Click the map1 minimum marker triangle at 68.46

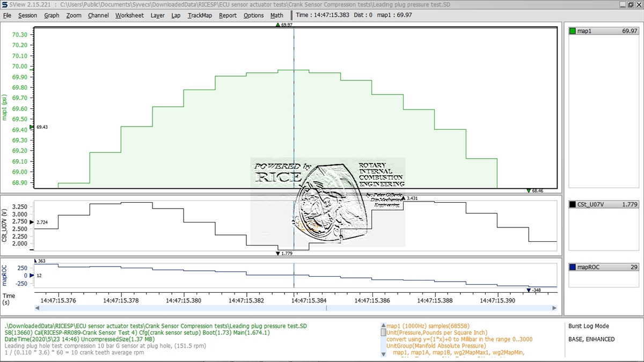point(529,190)
